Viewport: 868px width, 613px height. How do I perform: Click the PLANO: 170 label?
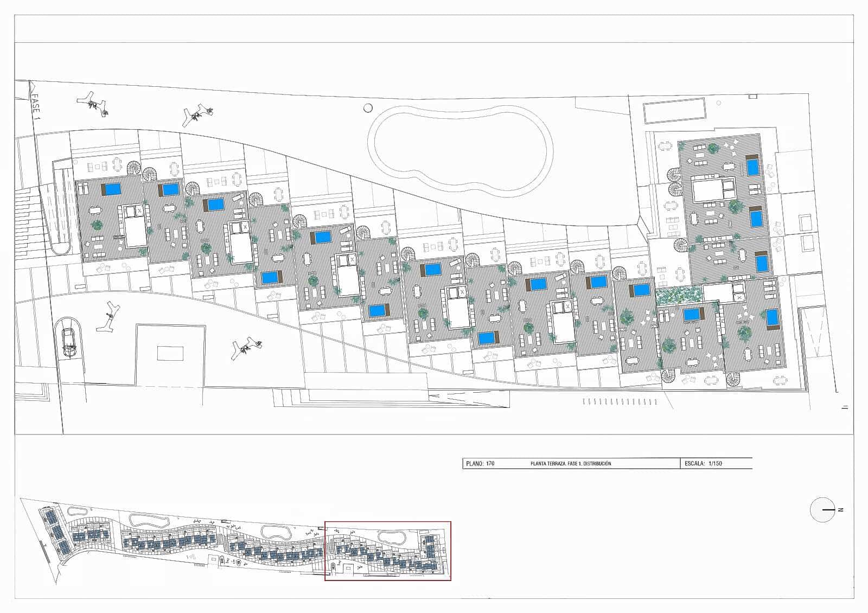coord(480,464)
